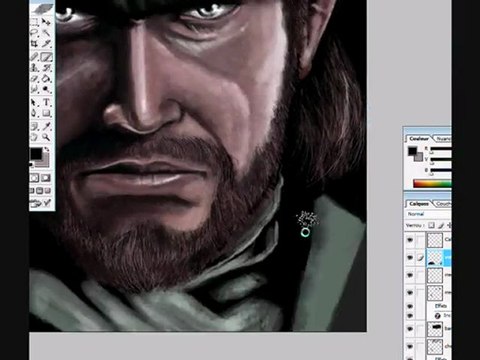Image resolution: width=480 pixels, height=360 pixels.
Task: Select the Clone Stamp tool
Action: (x=34, y=68)
